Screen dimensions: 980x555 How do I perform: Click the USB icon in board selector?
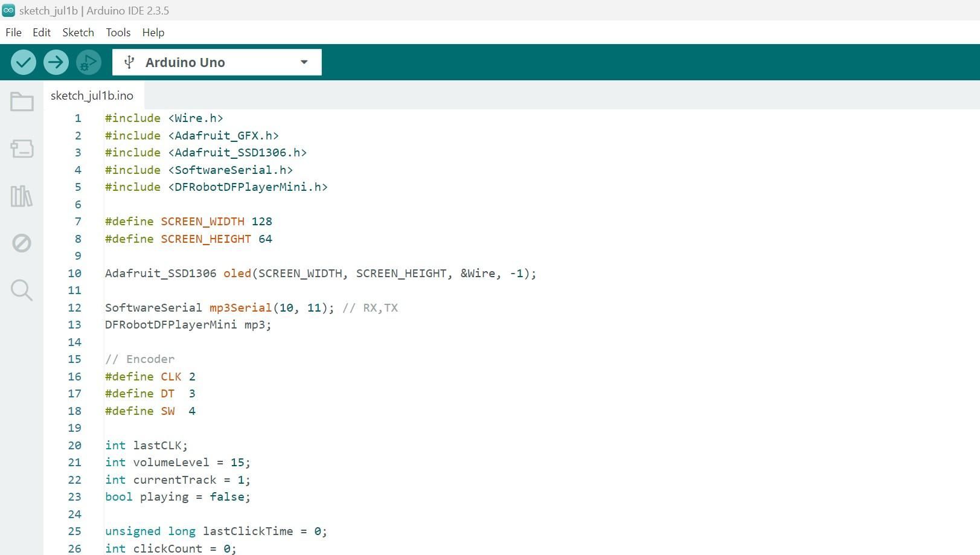[x=129, y=62]
